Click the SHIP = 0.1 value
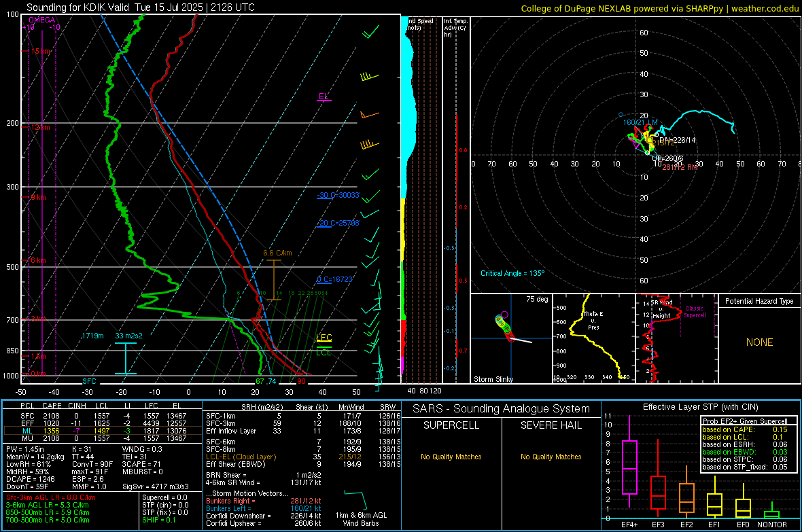This screenshot has width=802, height=532. pos(158,520)
